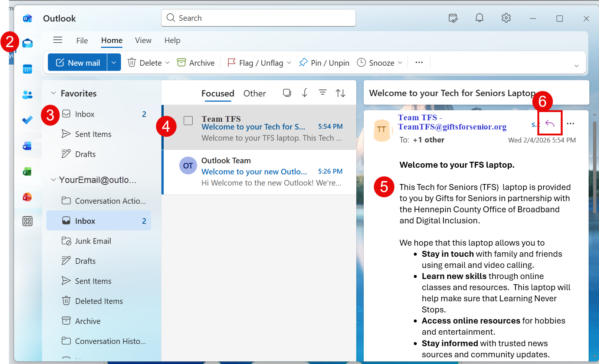Image resolution: width=599 pixels, height=364 pixels.
Task: Check the Team TFS message checkbox
Action: (188, 120)
